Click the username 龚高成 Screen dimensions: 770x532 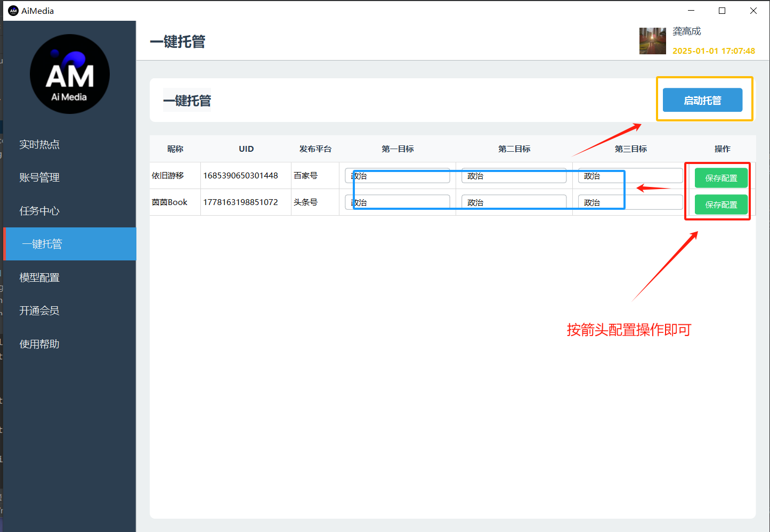coord(686,31)
